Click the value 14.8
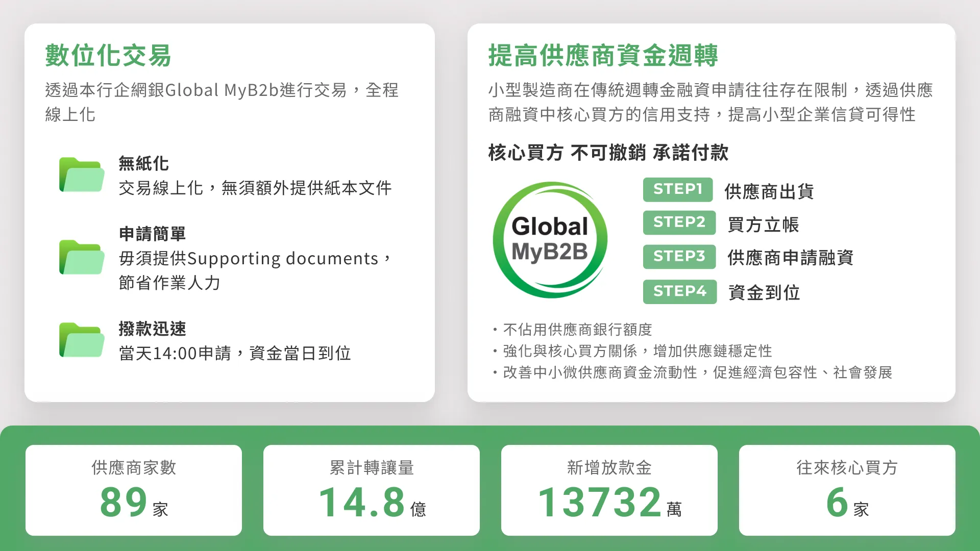 pyautogui.click(x=361, y=503)
